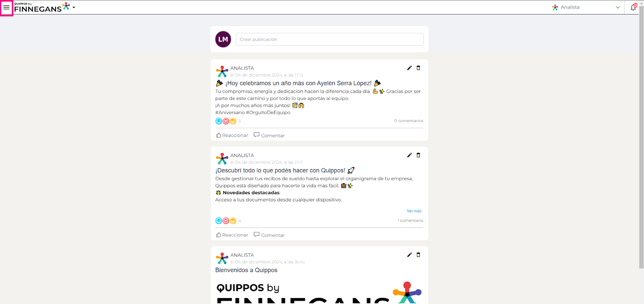Click Reaccionar on the anniversary post
The image size is (644, 304).
pyautogui.click(x=232, y=135)
